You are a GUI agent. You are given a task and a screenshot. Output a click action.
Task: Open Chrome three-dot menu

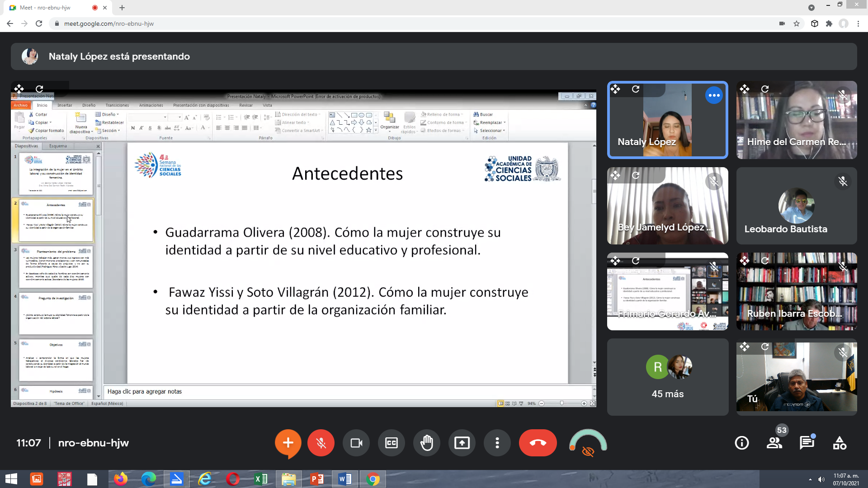pyautogui.click(x=858, y=23)
